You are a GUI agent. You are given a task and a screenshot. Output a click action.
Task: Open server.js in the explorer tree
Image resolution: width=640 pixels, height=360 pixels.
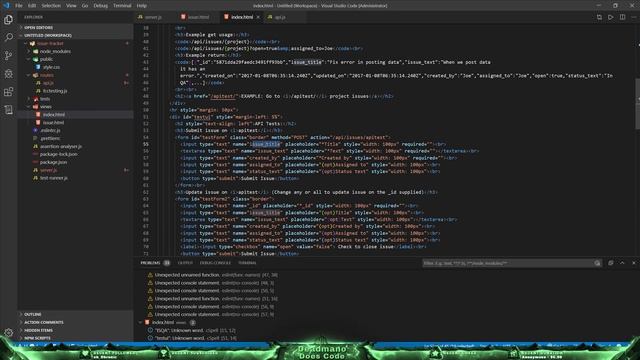[49, 170]
